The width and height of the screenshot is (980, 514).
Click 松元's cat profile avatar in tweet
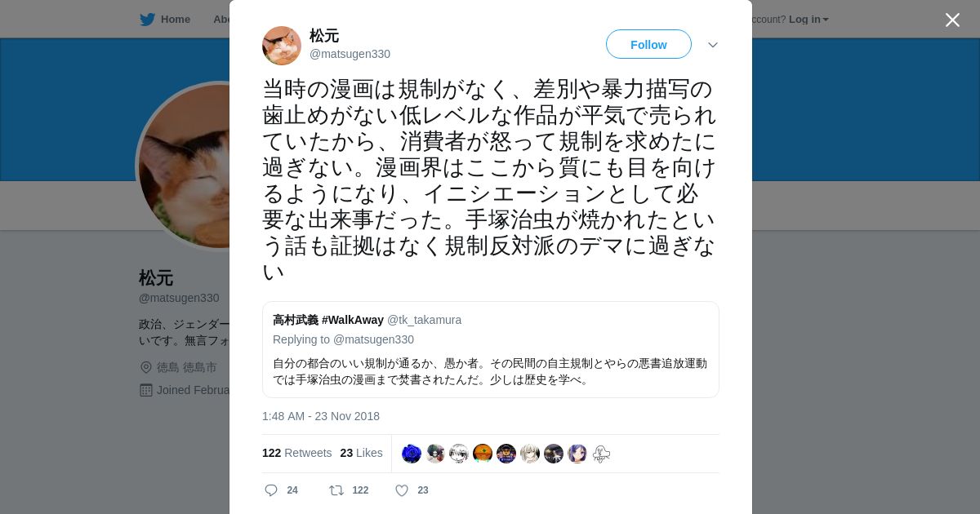(x=282, y=46)
